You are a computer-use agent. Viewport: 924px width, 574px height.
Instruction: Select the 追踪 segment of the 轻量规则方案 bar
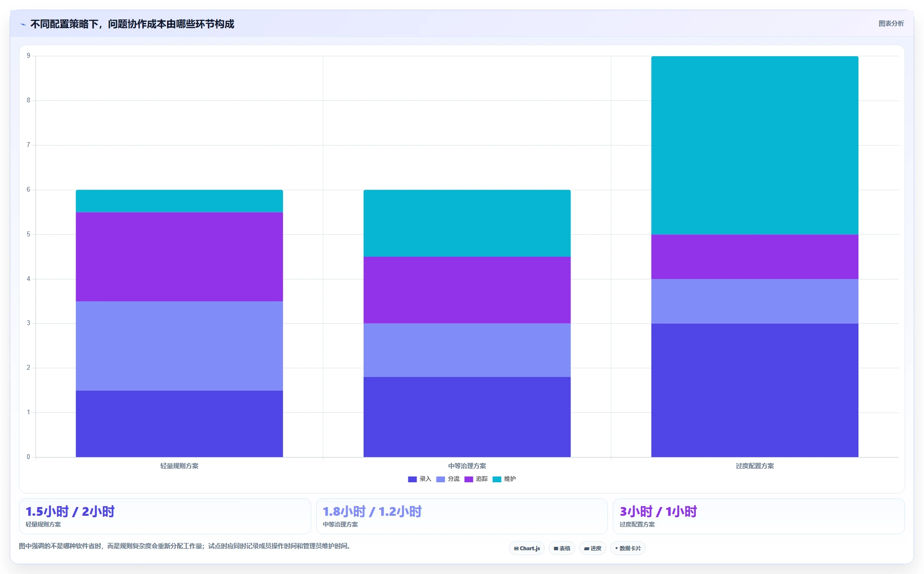click(179, 257)
